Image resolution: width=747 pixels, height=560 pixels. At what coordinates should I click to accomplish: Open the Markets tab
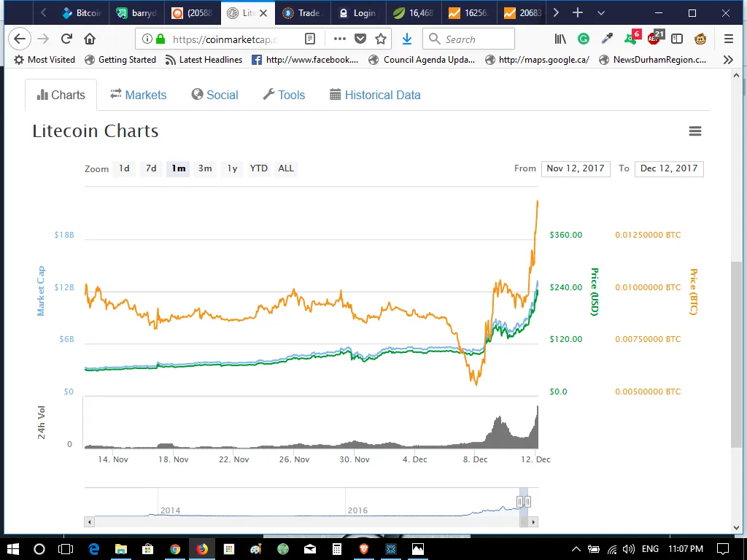tap(139, 95)
